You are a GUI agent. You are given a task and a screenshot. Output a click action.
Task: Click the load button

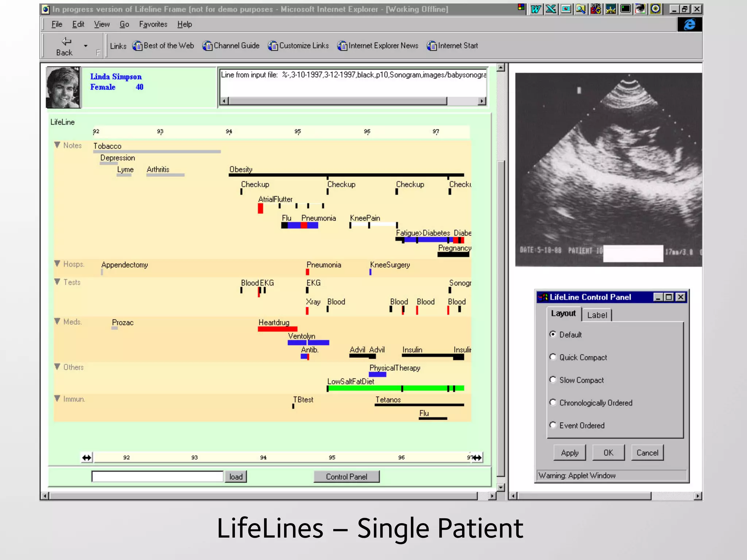pyautogui.click(x=236, y=477)
